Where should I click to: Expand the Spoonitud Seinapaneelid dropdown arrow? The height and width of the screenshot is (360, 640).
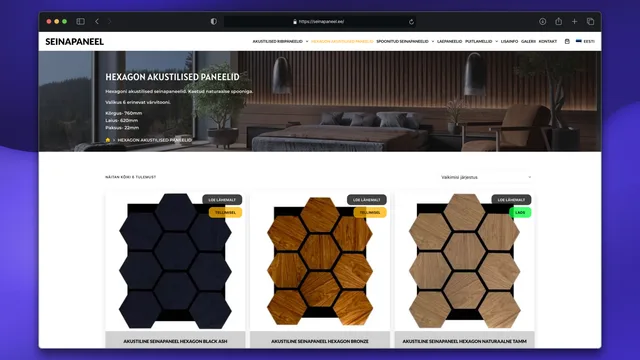tap(433, 41)
